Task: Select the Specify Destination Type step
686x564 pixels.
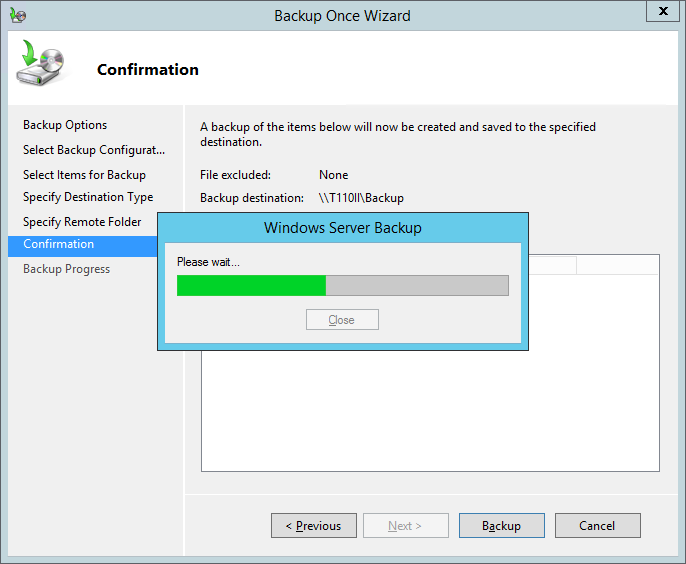Action: click(x=88, y=197)
